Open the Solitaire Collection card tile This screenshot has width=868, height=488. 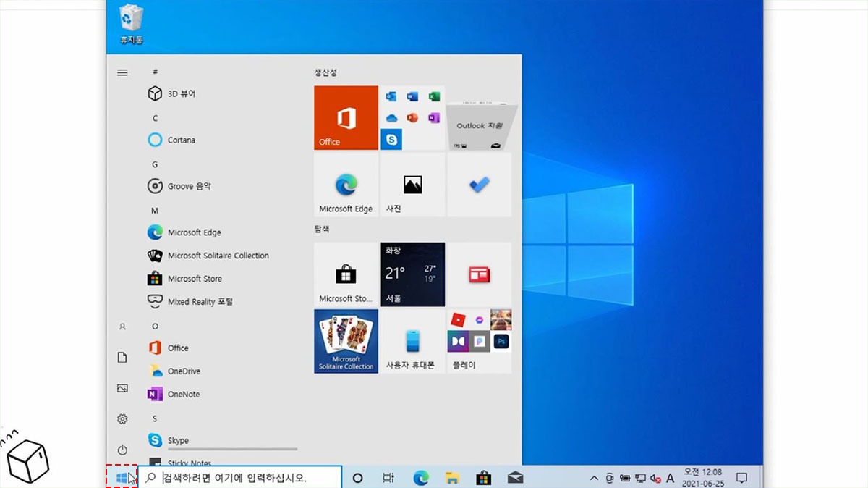(x=346, y=341)
